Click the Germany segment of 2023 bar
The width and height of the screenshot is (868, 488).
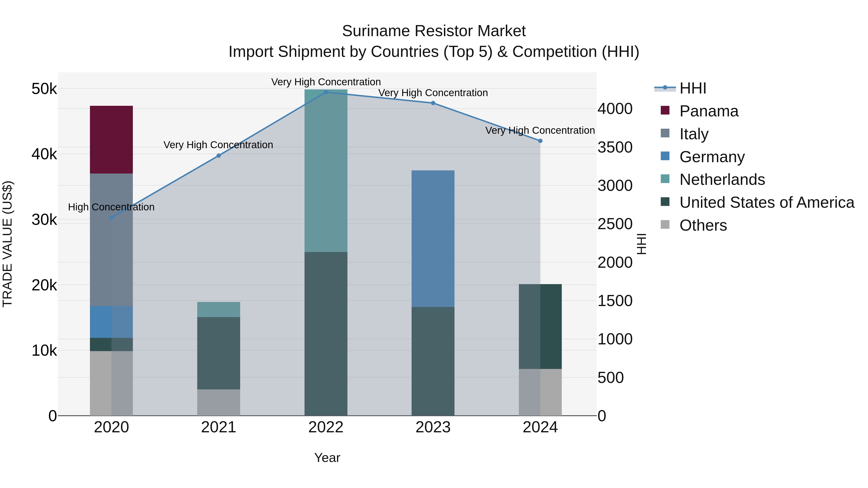tap(433, 239)
